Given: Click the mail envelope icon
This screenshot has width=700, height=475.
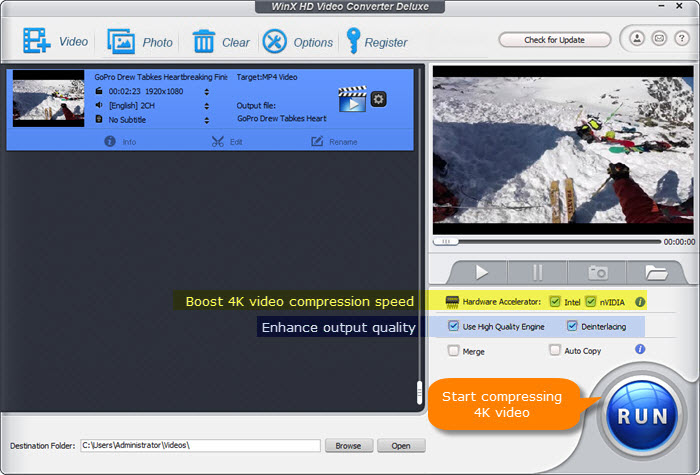Looking at the screenshot, I should pos(659,38).
